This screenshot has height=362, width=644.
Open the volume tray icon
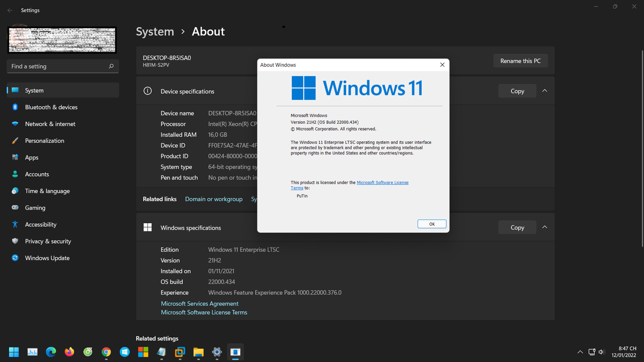click(x=602, y=352)
